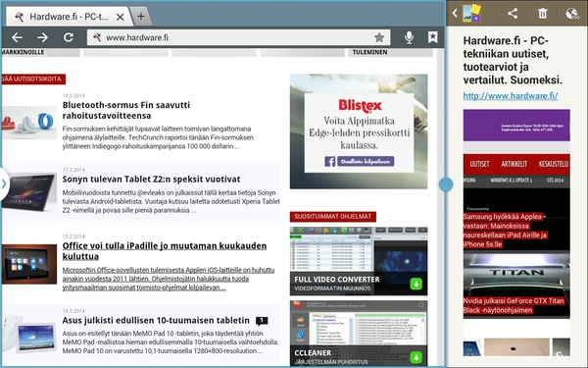This screenshot has width=588, height=368.
Task: Click the Sony Tablet Z2 thumbnail image
Action: pos(28,192)
